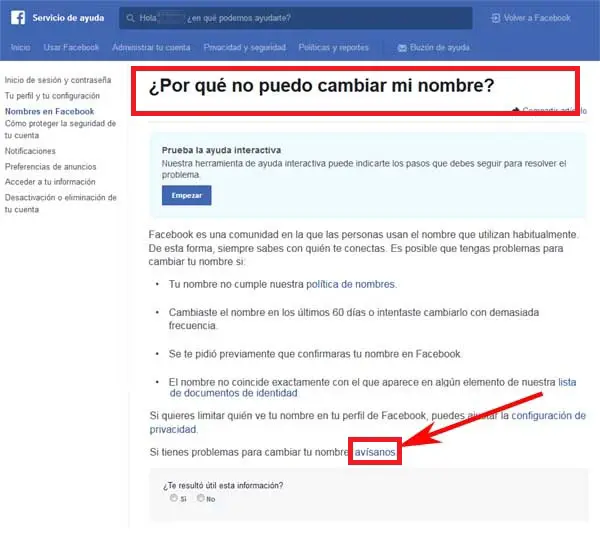The height and width of the screenshot is (533, 600).
Task: Select Inicio de sesión y contraseña sidebar link
Action: [58, 80]
